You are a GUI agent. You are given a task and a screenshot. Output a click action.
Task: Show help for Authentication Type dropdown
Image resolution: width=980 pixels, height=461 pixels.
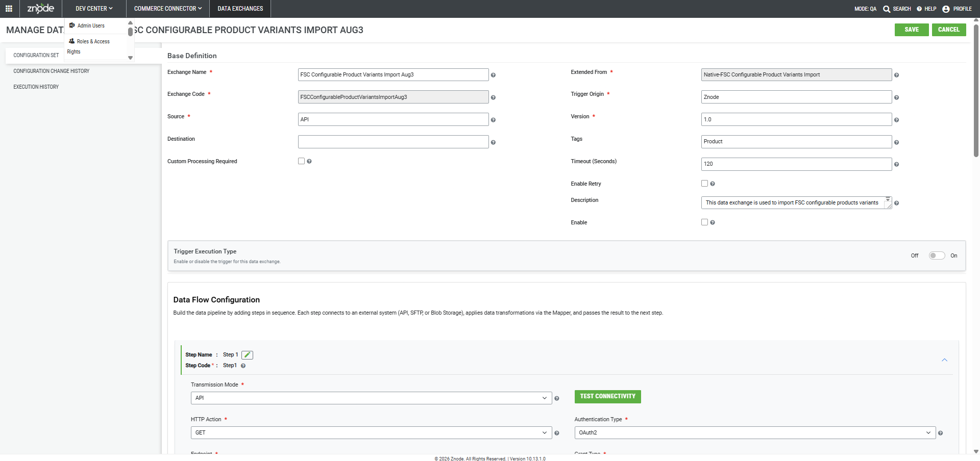[x=940, y=433]
